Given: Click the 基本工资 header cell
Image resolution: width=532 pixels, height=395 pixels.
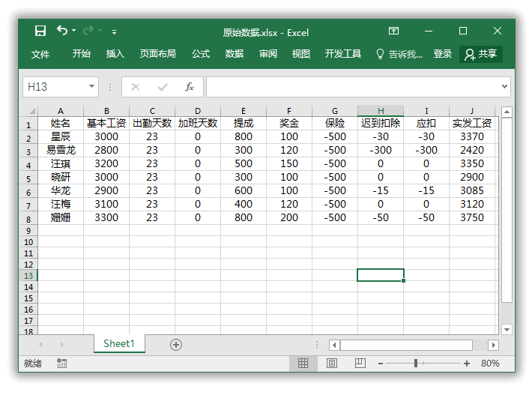Looking at the screenshot, I should (x=106, y=123).
